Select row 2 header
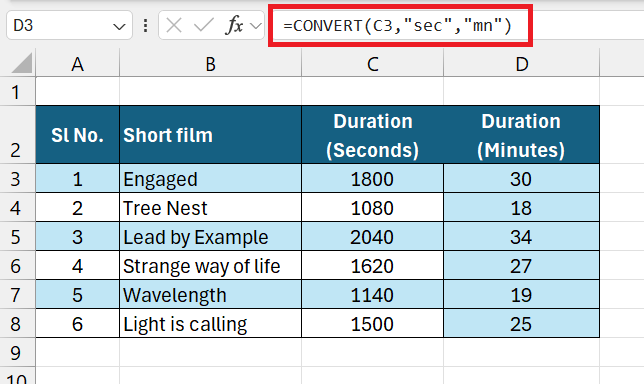This screenshot has height=384, width=644. pos(17,135)
